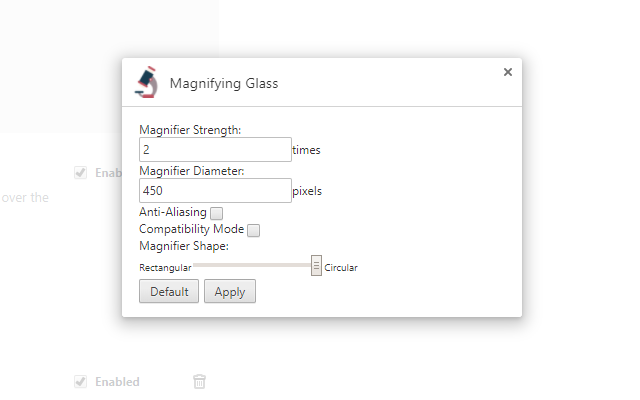Toggle the bottom Enabled checkbox
The height and width of the screenshot is (400, 640).
(80, 382)
